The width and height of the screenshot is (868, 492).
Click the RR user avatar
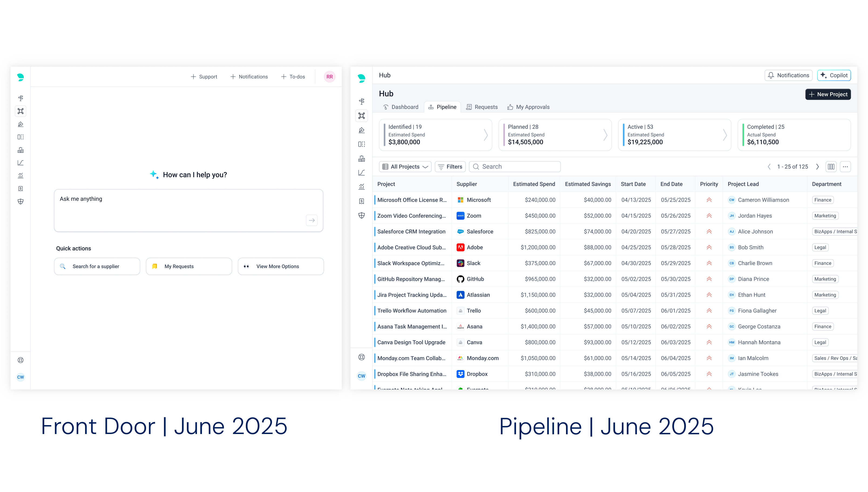pos(329,77)
